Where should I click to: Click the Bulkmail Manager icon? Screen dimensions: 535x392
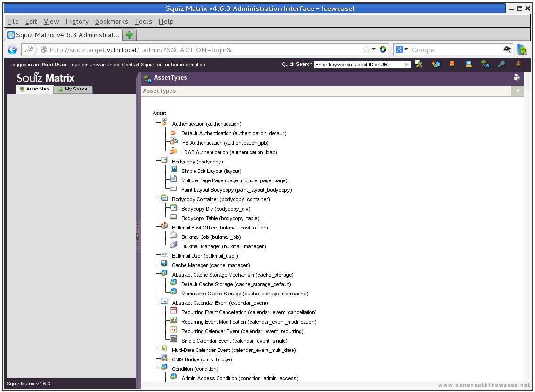coord(174,245)
